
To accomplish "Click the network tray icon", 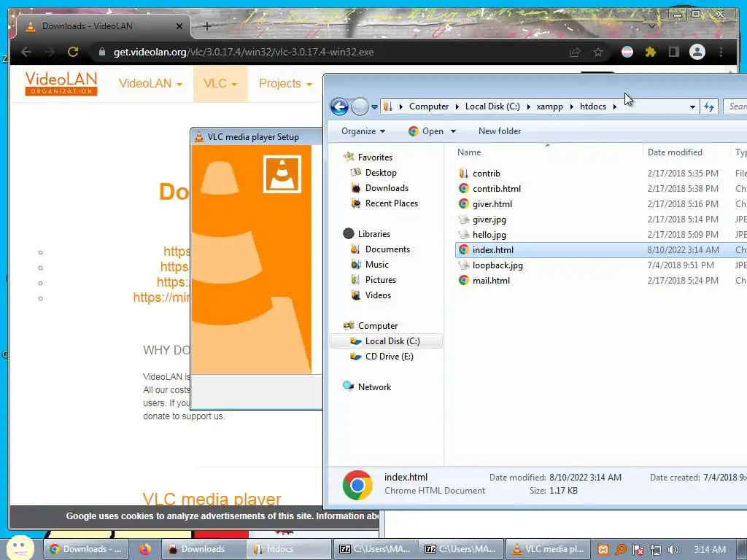I will coord(656,550).
